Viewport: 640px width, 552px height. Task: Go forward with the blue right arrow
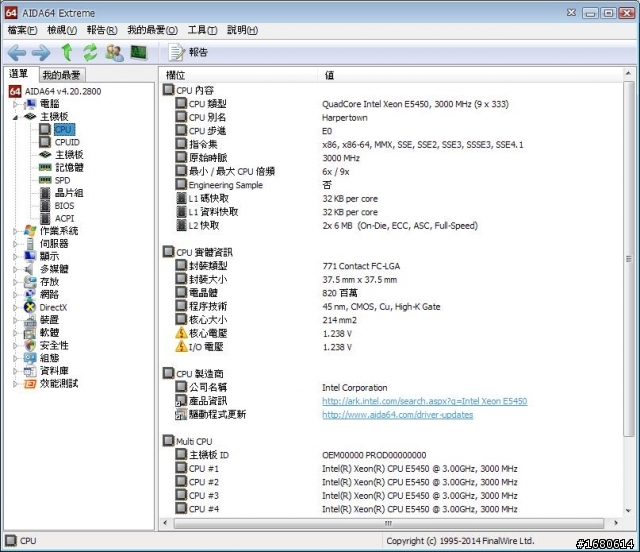(x=41, y=52)
